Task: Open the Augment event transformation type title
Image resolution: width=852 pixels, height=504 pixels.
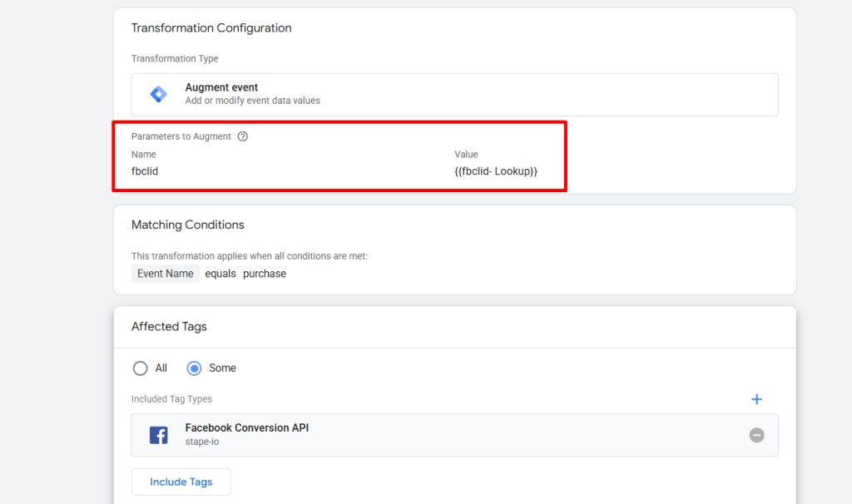Action: tap(221, 87)
